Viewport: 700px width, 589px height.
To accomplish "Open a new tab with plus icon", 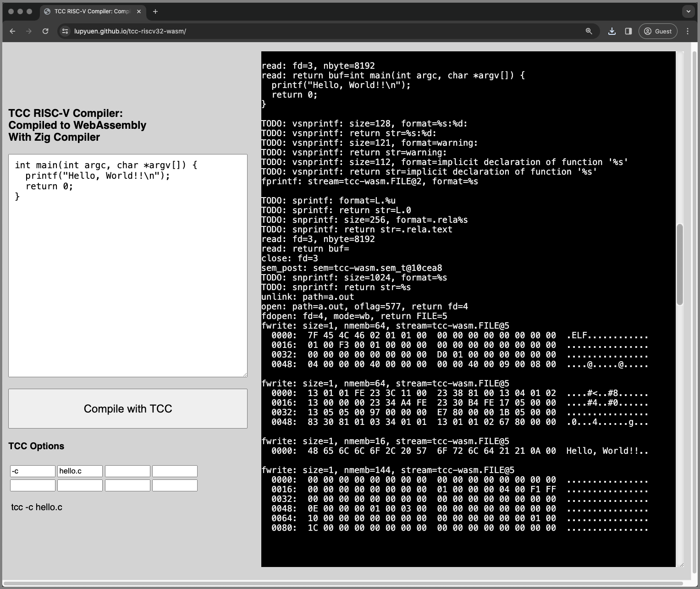I will point(155,11).
